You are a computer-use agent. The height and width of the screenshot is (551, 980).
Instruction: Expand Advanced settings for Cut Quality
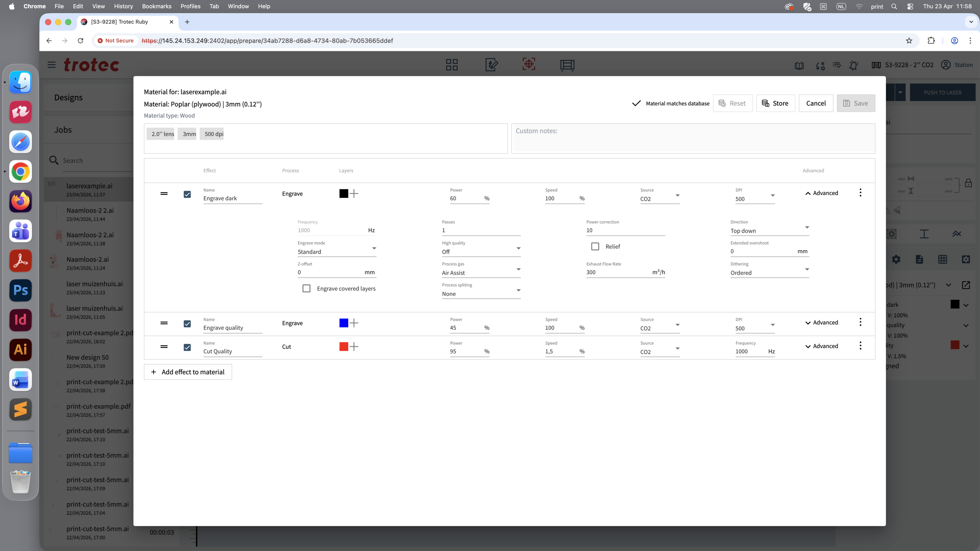(x=822, y=346)
